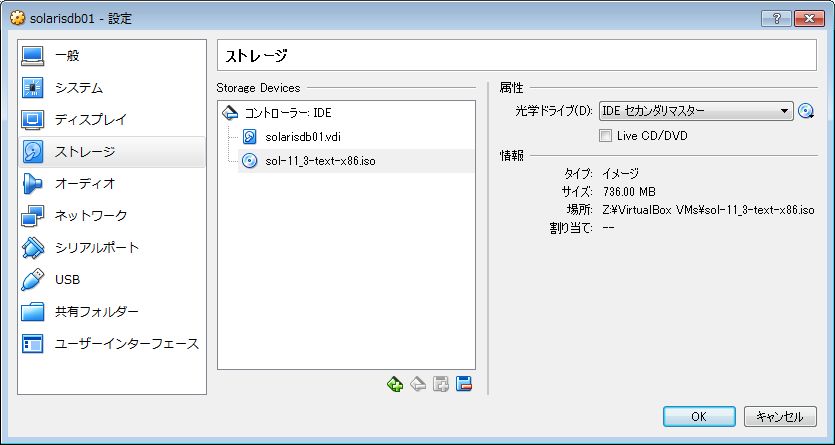Image resolution: width=835 pixels, height=445 pixels.
Task: Select sol-11_3-text-x86.iso in the storage tree
Action: 320,161
